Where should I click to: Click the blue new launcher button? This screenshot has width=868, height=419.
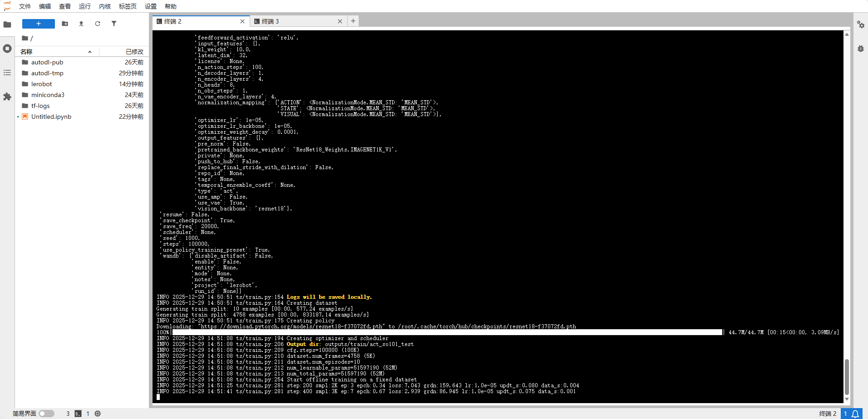click(x=39, y=24)
